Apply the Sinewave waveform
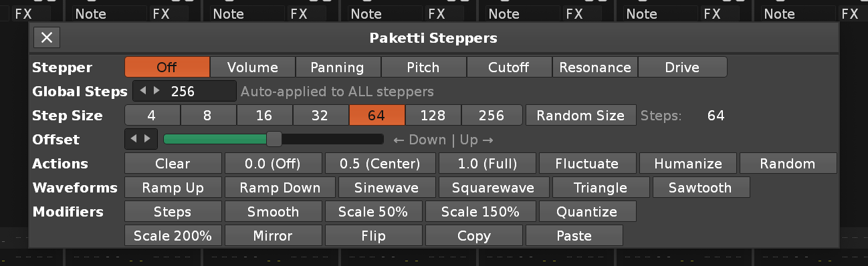The height and width of the screenshot is (266, 868). click(387, 188)
